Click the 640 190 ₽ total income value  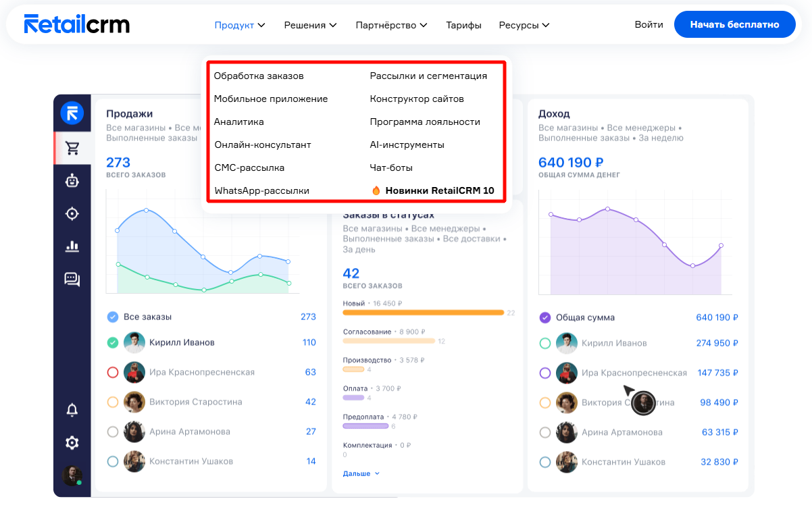click(x=571, y=162)
